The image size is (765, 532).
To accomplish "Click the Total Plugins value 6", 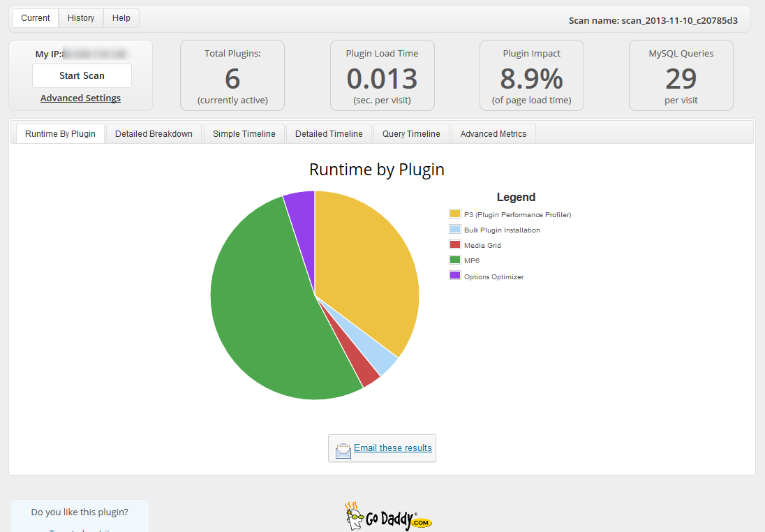I will [x=232, y=79].
